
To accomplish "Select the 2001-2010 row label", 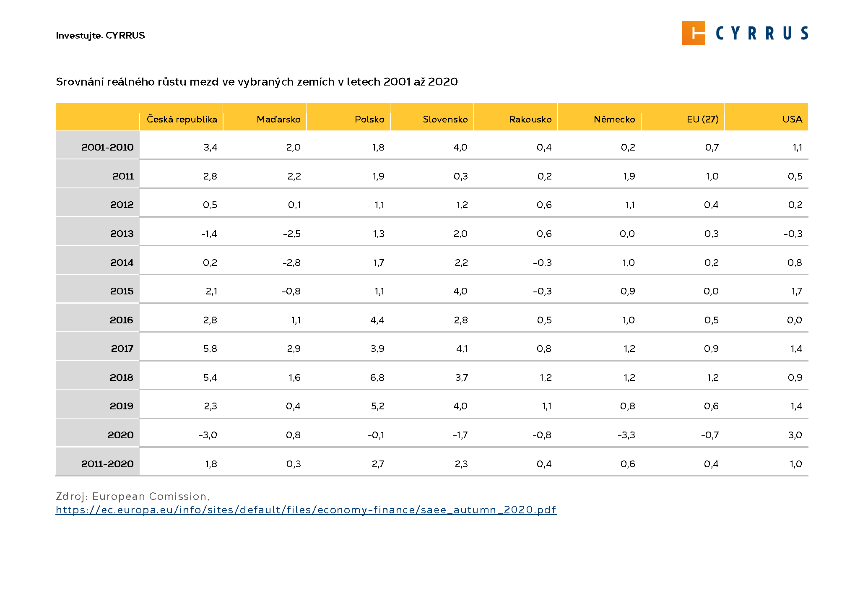I will [x=107, y=147].
